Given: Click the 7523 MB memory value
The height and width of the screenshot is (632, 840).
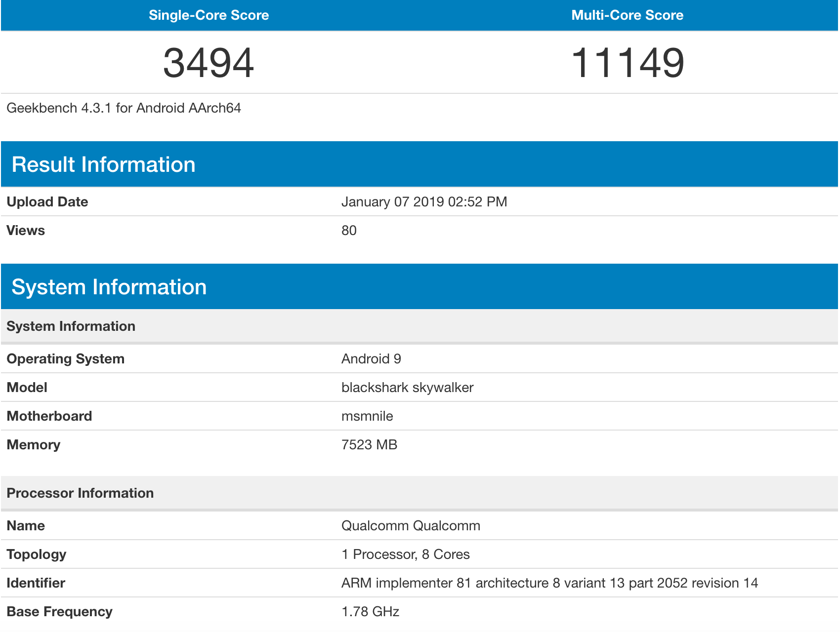Looking at the screenshot, I should (x=369, y=445).
